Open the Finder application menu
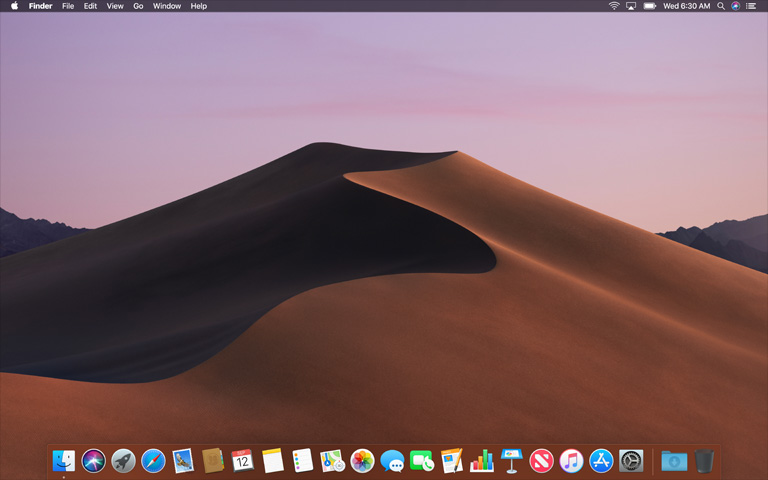Image resolution: width=768 pixels, height=480 pixels. coord(40,6)
